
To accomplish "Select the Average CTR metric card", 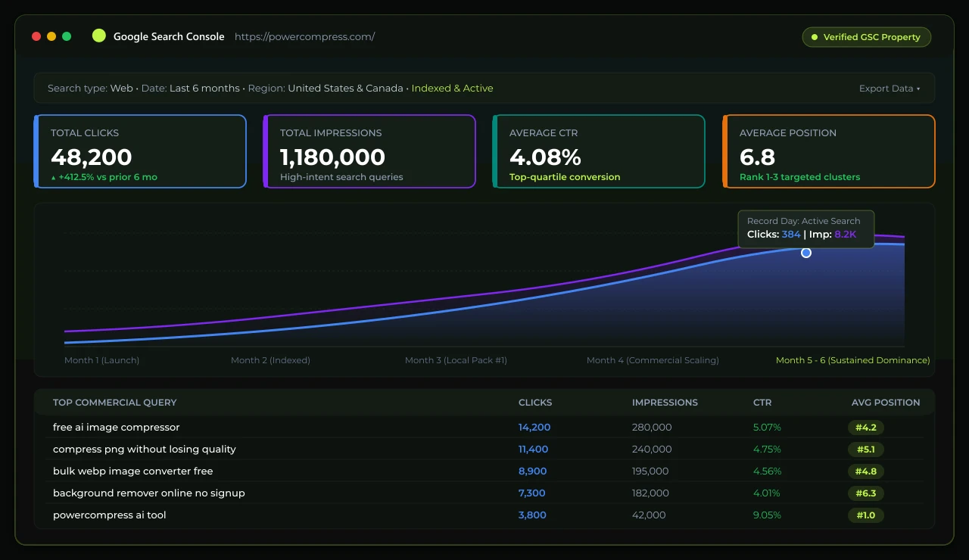I will (599, 151).
